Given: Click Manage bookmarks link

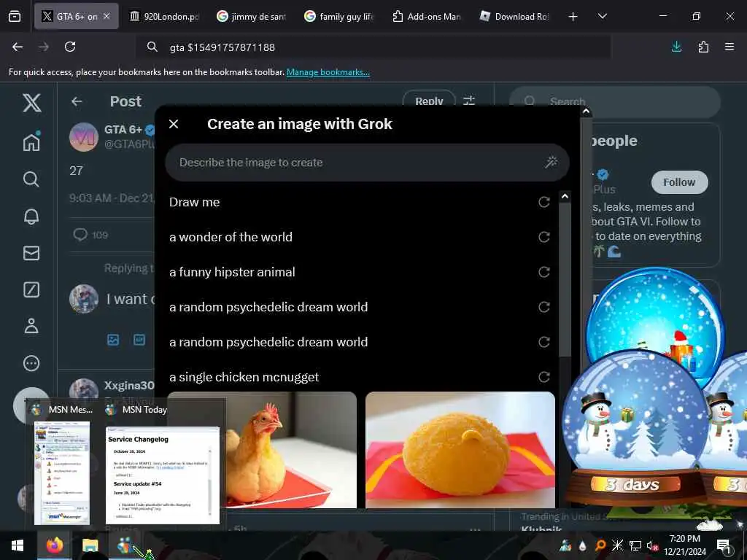Looking at the screenshot, I should click(328, 72).
